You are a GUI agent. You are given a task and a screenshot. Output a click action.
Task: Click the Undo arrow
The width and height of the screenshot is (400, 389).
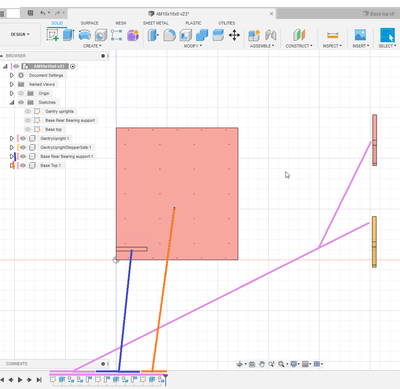coord(43,13)
